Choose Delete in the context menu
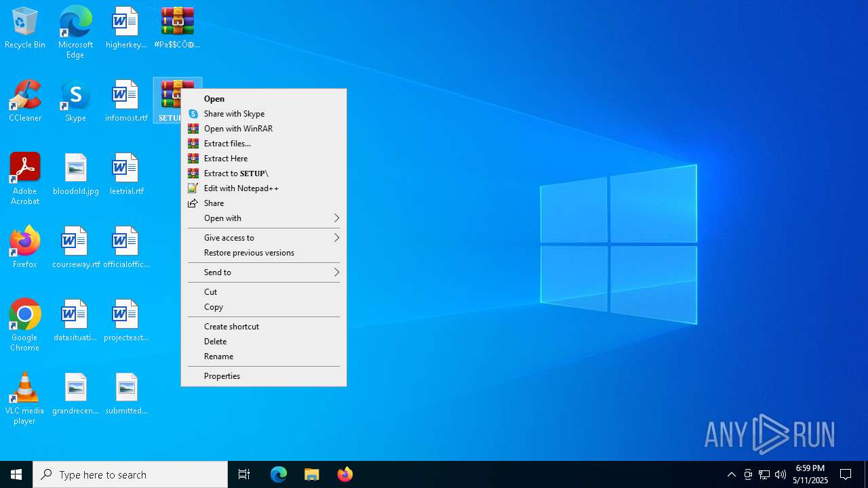This screenshot has height=488, width=868. tap(264, 342)
